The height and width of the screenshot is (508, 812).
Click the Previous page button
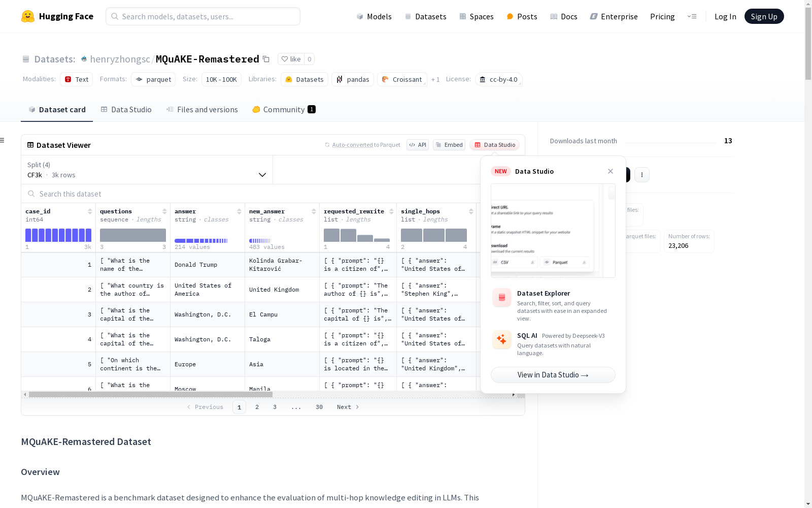pos(206,407)
